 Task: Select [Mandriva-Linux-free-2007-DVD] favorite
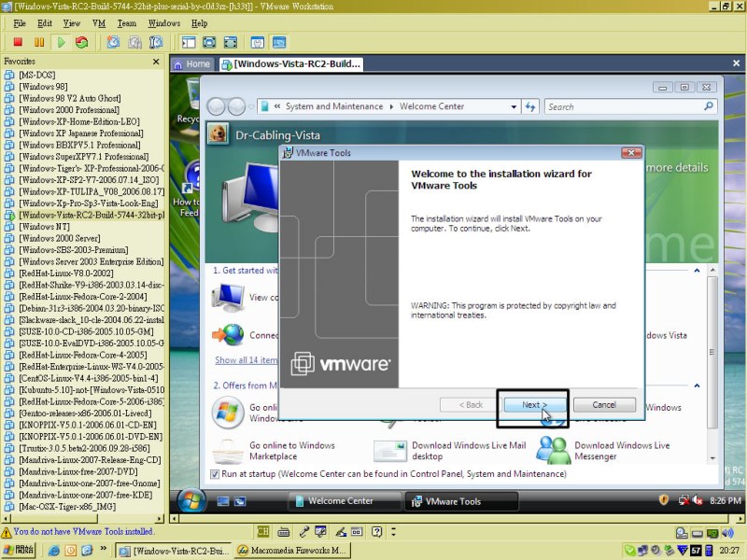point(78,472)
